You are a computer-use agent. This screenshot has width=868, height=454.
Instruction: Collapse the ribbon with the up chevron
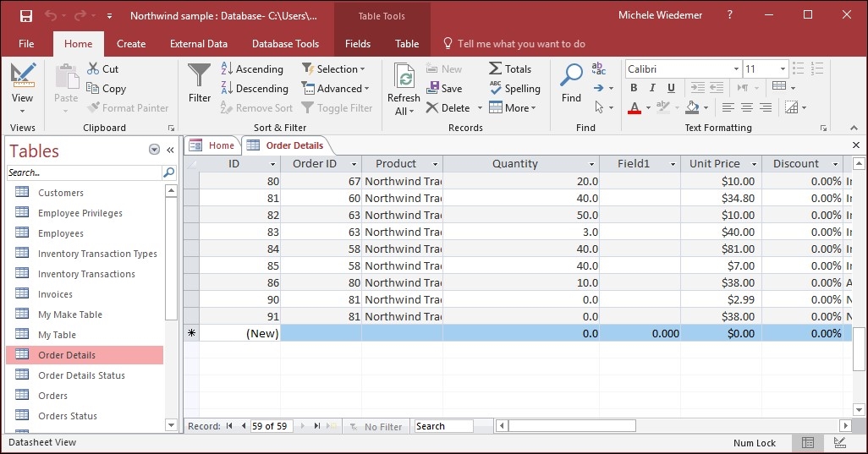854,128
